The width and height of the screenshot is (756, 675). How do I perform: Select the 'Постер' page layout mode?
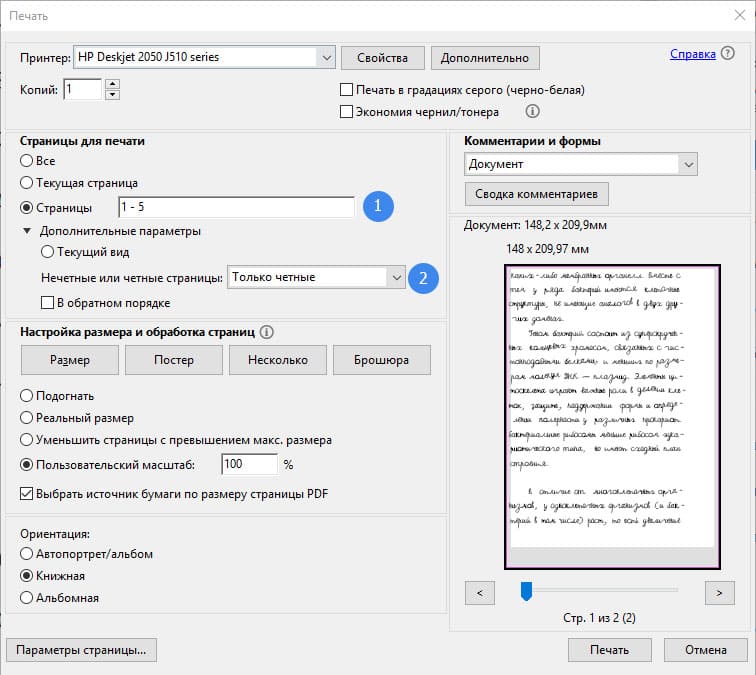pos(174,360)
